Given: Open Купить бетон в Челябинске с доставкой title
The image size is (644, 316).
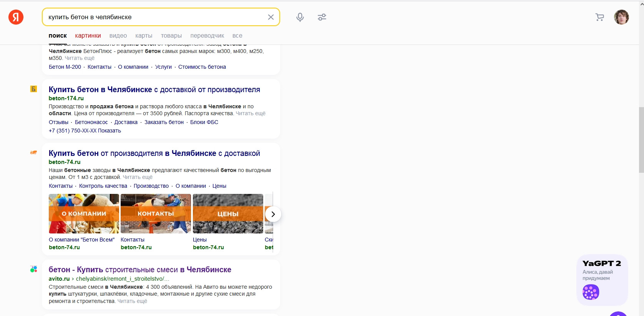Looking at the screenshot, I should (x=154, y=89).
